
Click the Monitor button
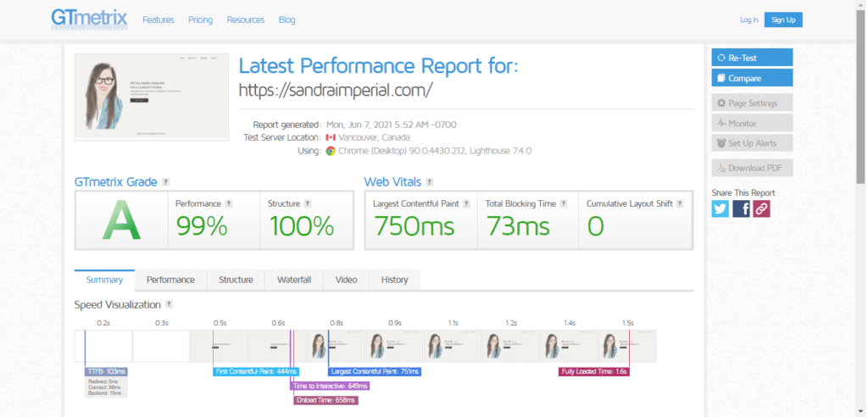[x=752, y=123]
